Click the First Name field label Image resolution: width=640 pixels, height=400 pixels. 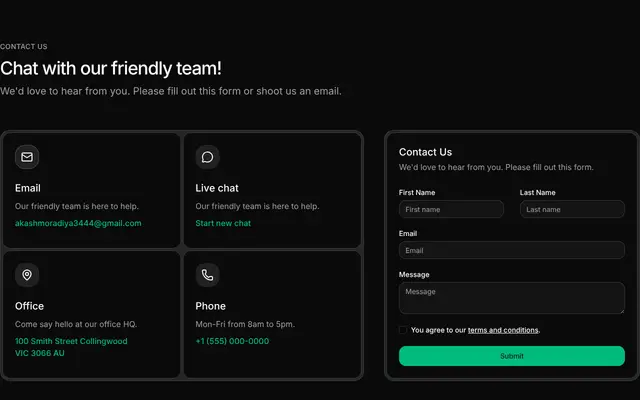click(417, 193)
